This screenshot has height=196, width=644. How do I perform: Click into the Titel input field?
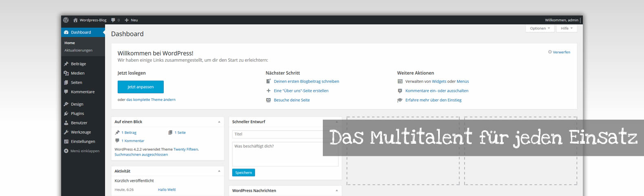coord(285,134)
